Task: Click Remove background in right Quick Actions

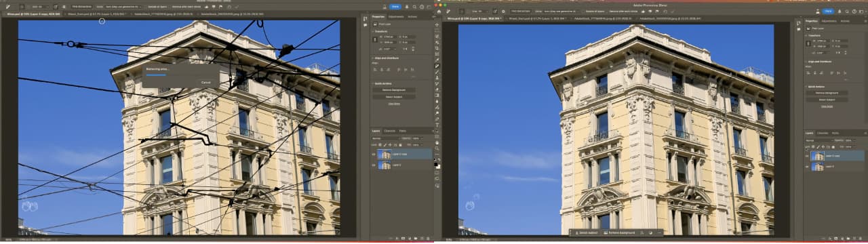Action: click(827, 93)
